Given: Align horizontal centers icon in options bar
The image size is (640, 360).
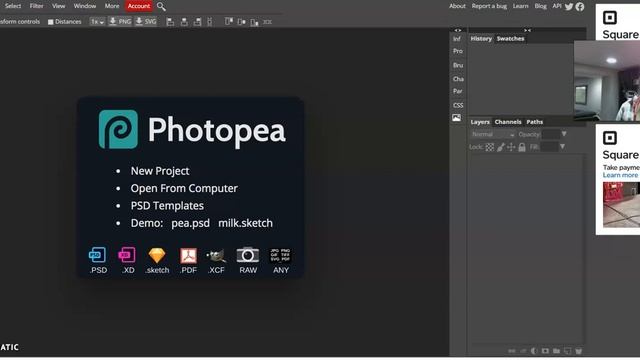Looking at the screenshot, I should [184, 22].
